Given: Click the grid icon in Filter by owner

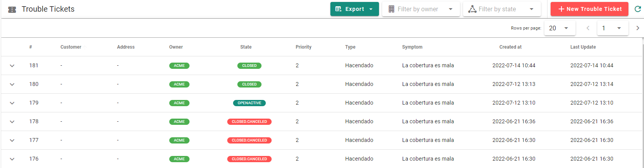Looking at the screenshot, I should click(x=391, y=9).
